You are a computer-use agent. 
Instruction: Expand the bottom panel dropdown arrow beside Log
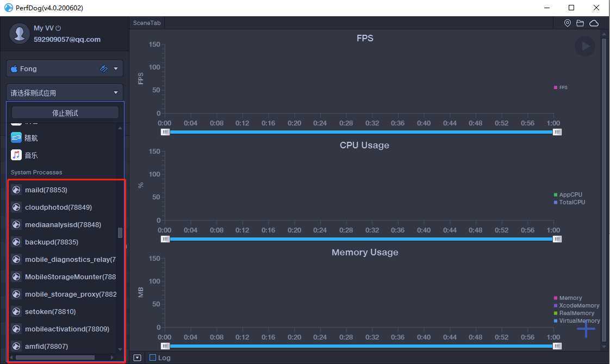138,358
